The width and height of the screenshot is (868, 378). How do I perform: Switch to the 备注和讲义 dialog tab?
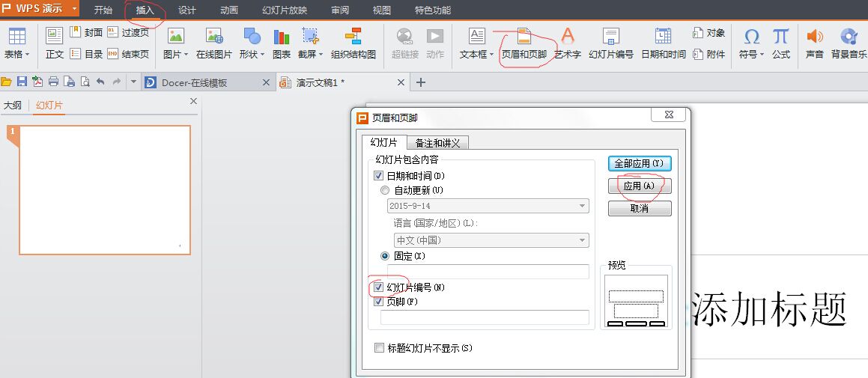click(437, 143)
